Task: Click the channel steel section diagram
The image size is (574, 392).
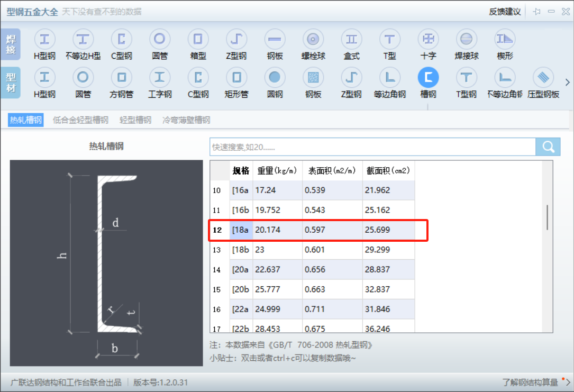Action: (106, 263)
